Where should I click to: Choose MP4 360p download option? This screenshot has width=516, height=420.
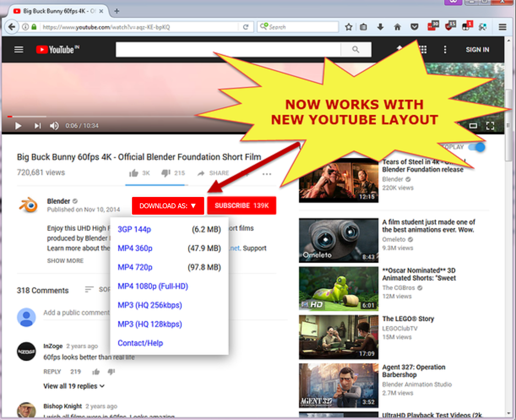(169, 248)
